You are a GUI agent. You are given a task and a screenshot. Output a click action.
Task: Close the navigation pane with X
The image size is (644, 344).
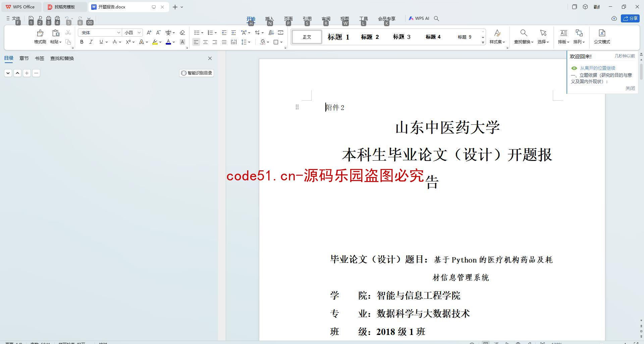point(210,58)
